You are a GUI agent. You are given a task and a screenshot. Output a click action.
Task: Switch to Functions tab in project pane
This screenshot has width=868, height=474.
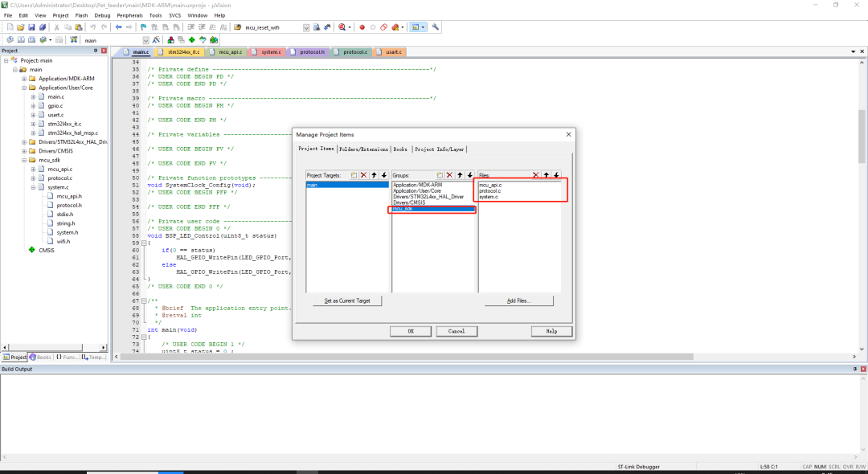(68, 358)
